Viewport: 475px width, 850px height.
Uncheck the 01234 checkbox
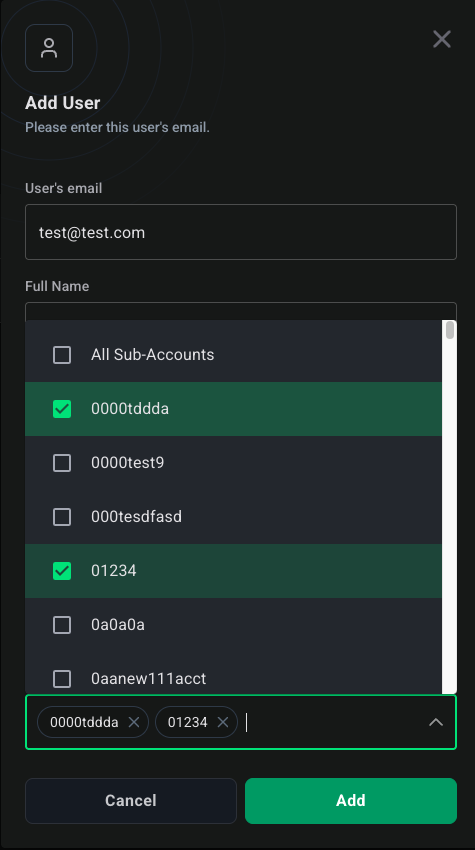(x=62, y=571)
